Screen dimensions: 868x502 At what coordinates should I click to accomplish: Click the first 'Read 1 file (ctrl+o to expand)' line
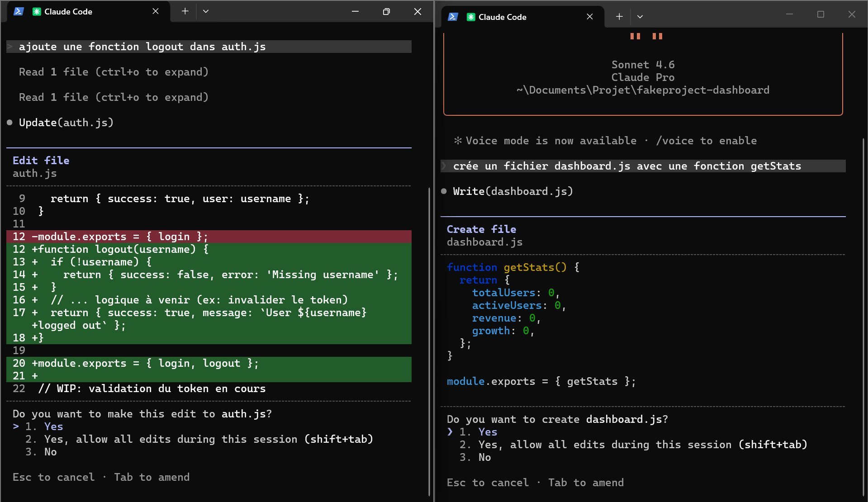(114, 72)
